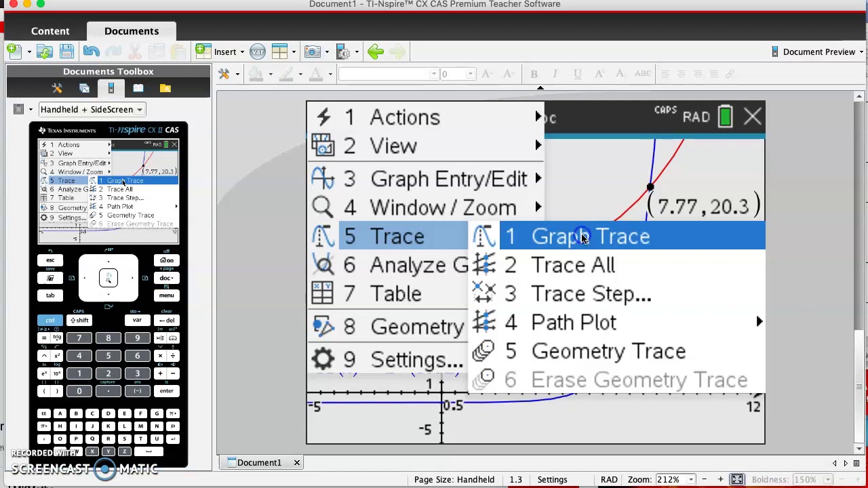Open the Page Layout icon
The width and height of the screenshot is (868, 488).
click(x=279, y=52)
